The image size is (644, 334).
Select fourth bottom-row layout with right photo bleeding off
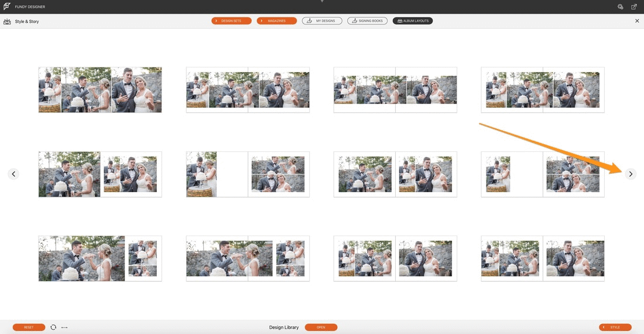click(543, 258)
